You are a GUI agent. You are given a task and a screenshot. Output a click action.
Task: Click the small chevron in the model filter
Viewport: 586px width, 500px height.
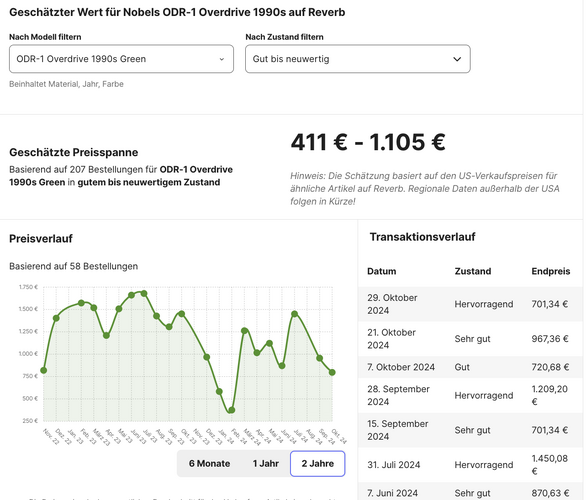[x=222, y=59]
